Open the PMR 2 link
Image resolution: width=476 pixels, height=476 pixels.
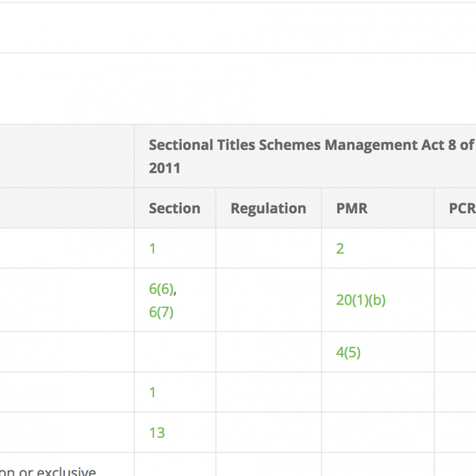(340, 248)
